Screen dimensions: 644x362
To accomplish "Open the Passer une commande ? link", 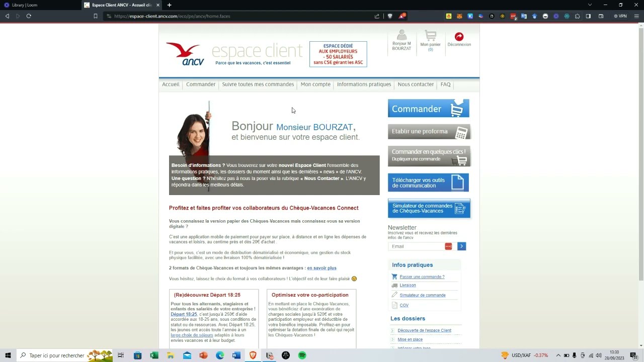I will [422, 277].
